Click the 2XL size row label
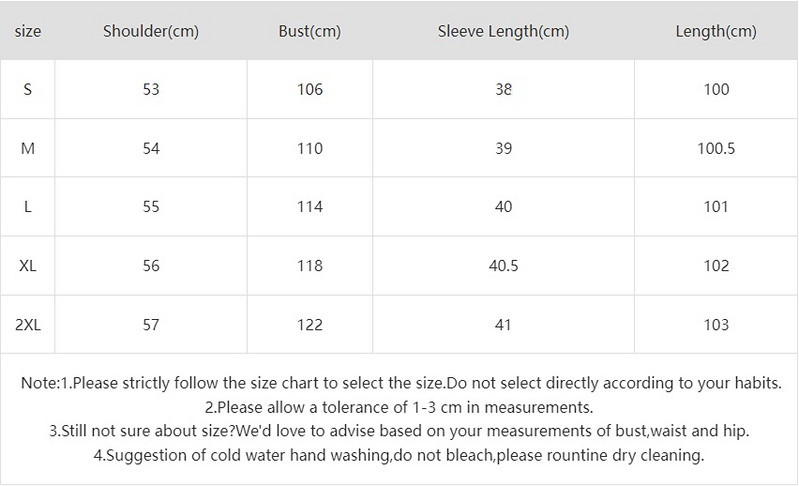The width and height of the screenshot is (799, 486). click(28, 325)
